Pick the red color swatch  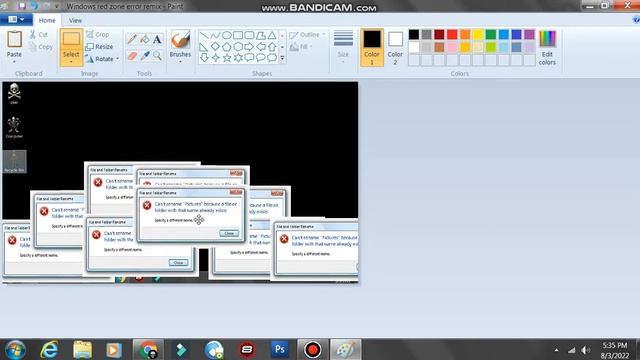[452, 34]
